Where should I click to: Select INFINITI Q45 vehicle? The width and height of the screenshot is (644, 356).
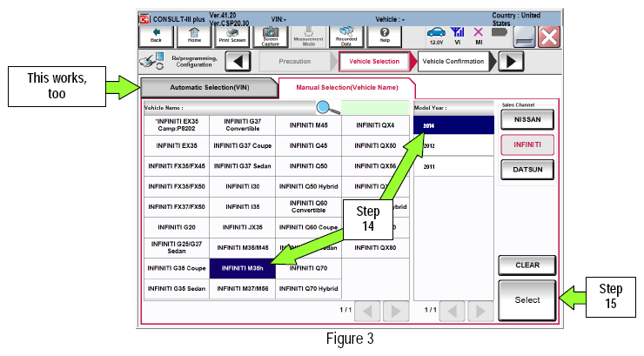[x=308, y=145]
